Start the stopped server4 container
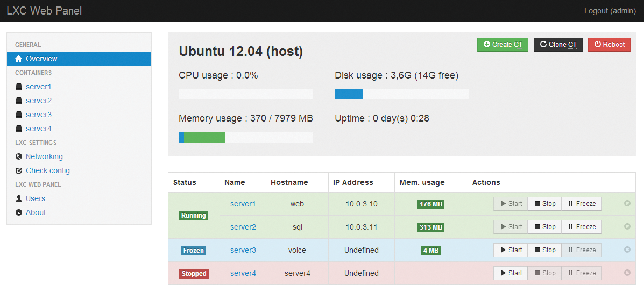This screenshot has height=292, width=644. click(511, 273)
